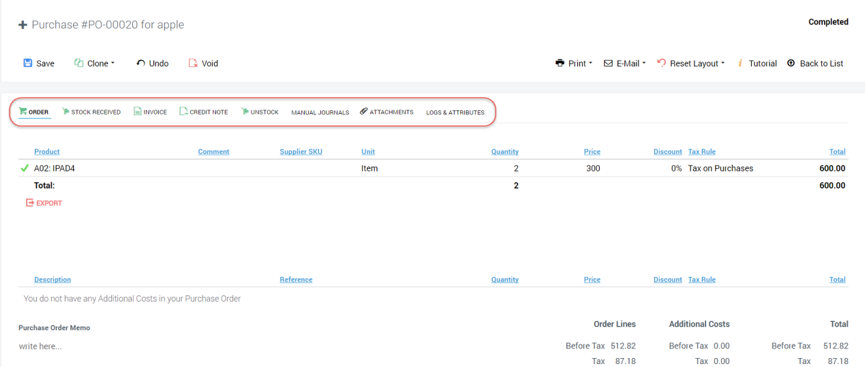Switch to the Stock Received tab

pyautogui.click(x=91, y=112)
